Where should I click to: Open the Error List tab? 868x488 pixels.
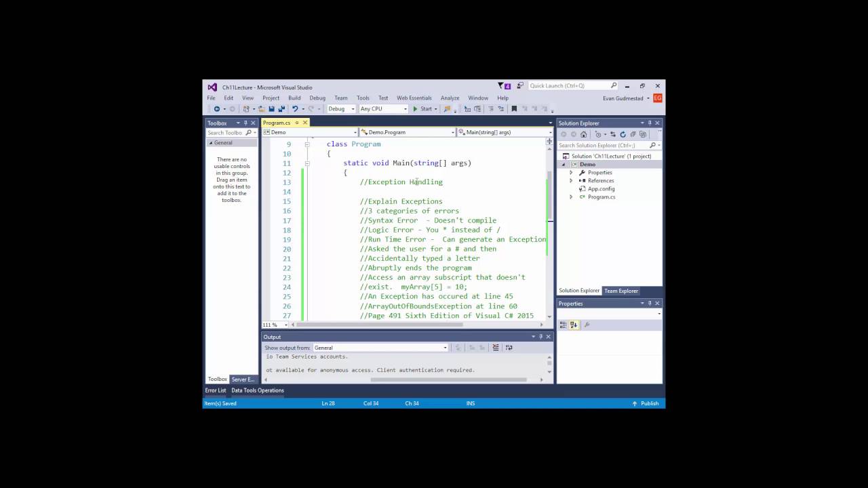[216, 390]
